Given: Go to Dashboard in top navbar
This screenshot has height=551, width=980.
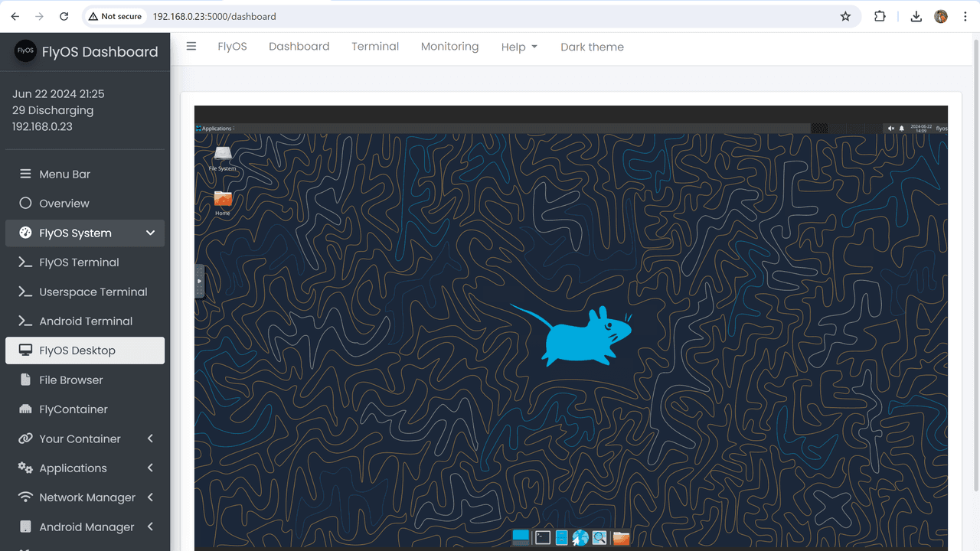Looking at the screenshot, I should point(299,46).
